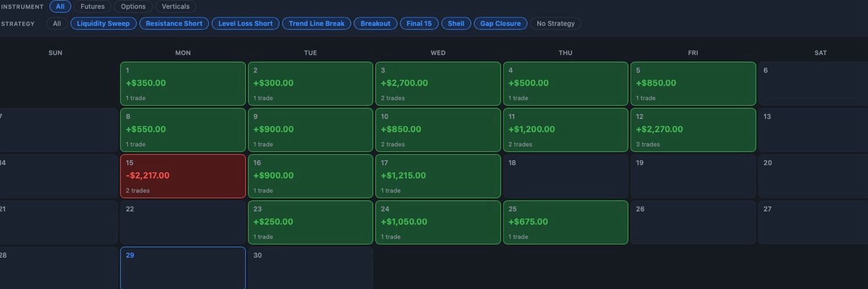This screenshot has height=289, width=868.
Task: Toggle Breakout strategy filter
Action: [x=376, y=24]
